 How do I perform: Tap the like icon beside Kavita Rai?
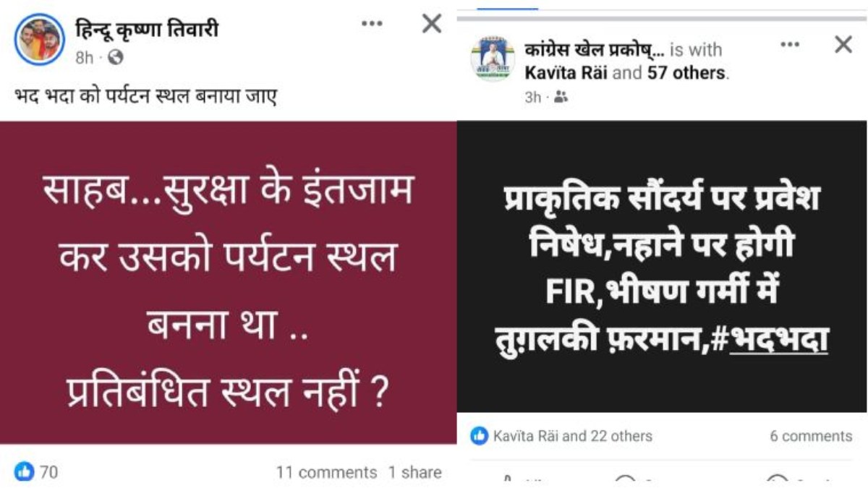[479, 436]
